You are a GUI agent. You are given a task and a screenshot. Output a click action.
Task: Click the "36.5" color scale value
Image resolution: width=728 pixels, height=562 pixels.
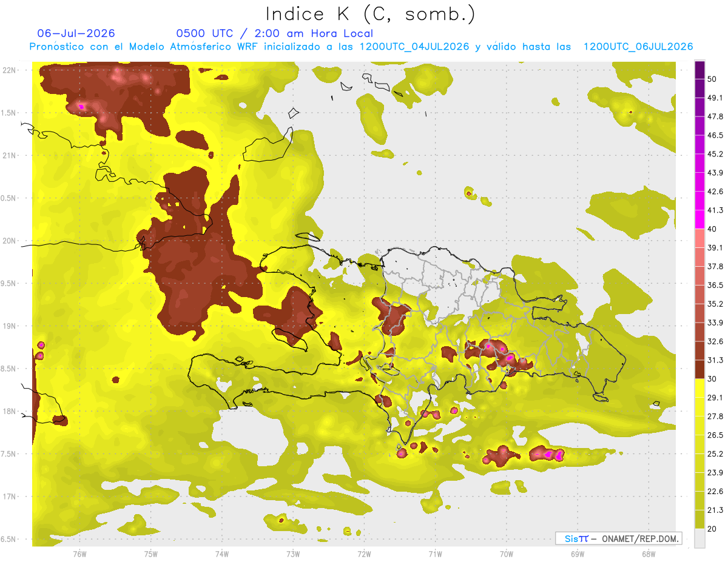point(715,286)
